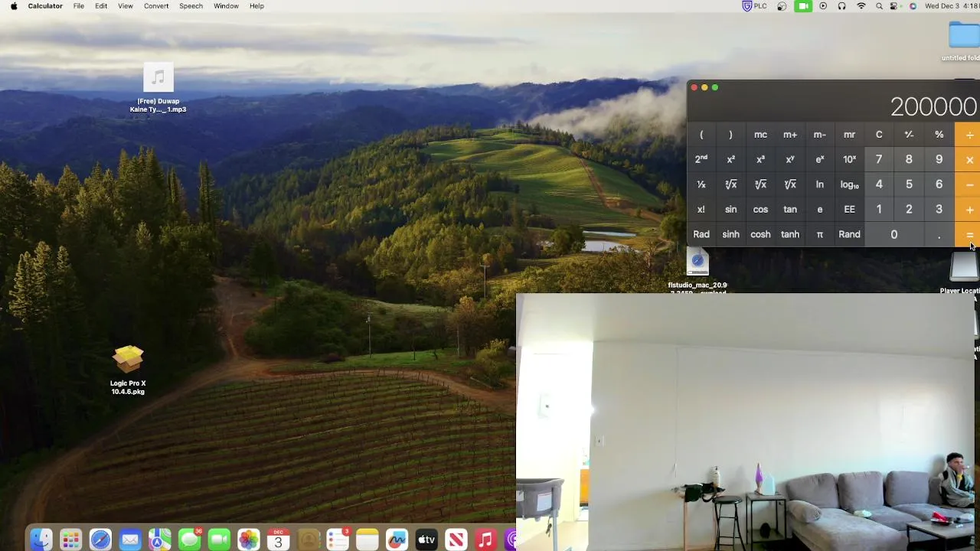
Task: Open the Mail app in Dock
Action: [x=130, y=540]
